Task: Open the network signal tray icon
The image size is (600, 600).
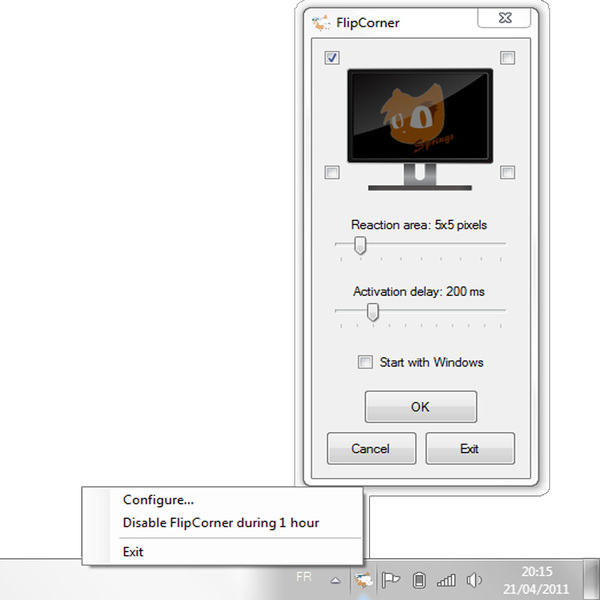Action: point(447,580)
